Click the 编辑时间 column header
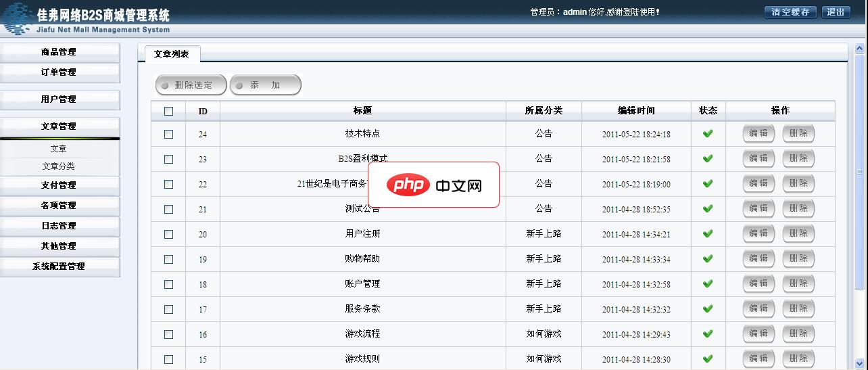This screenshot has width=868, height=370. click(x=636, y=111)
